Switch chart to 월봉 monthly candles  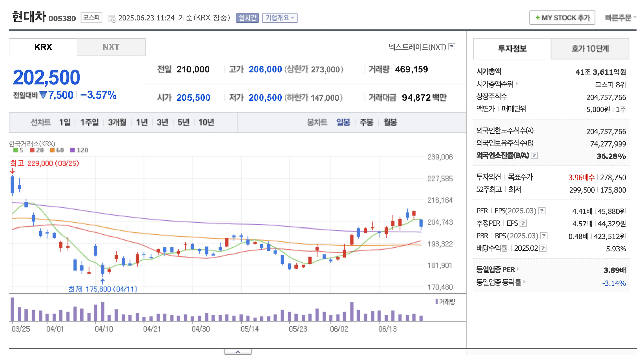pos(390,122)
